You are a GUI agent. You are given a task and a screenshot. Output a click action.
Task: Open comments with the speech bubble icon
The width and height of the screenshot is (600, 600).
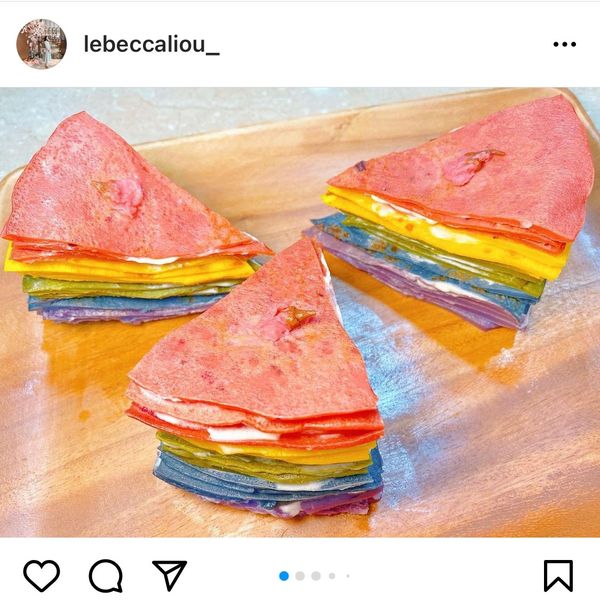point(106,576)
